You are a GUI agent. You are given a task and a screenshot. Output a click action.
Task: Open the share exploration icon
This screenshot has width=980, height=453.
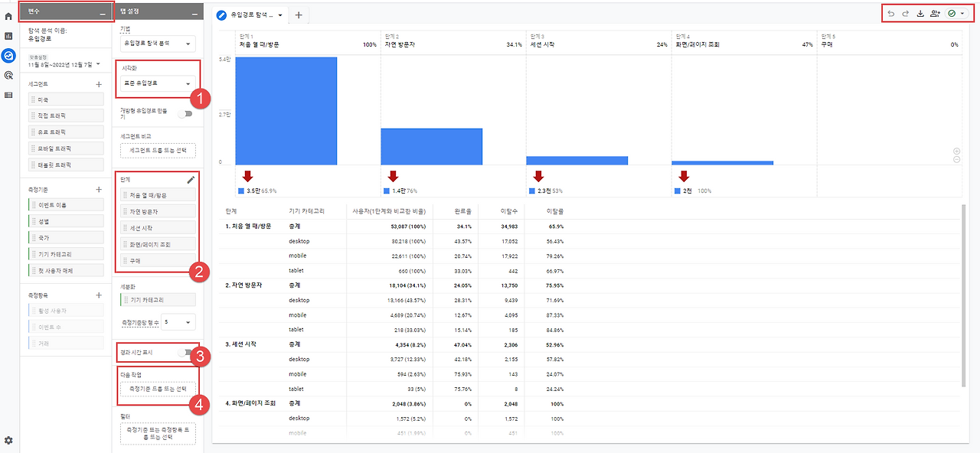click(x=935, y=13)
